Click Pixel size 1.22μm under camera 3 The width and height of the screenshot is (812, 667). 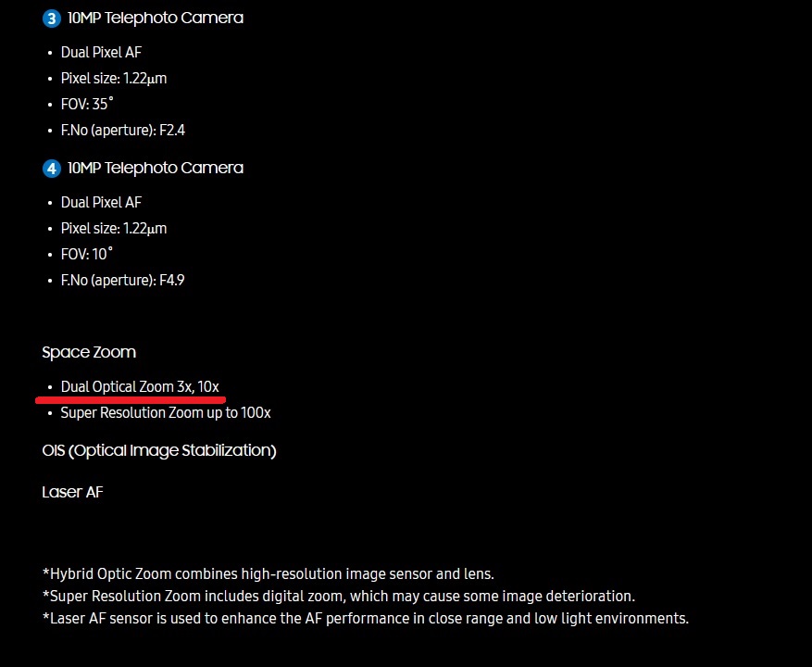(114, 78)
